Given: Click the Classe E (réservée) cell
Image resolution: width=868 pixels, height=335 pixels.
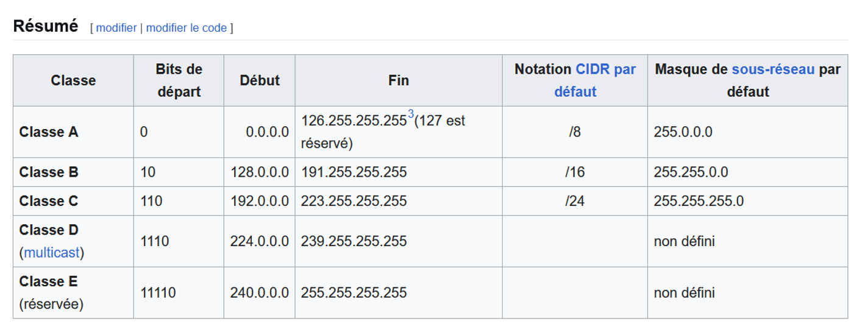Looking at the screenshot, I should [73, 293].
